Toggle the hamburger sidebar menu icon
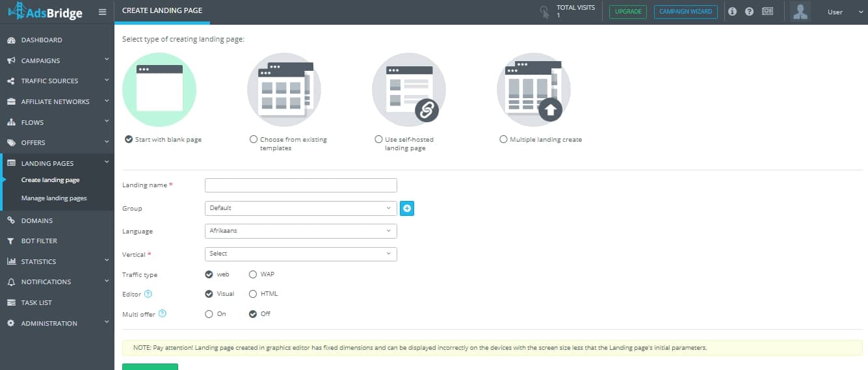Image resolution: width=868 pixels, height=370 pixels. [102, 12]
